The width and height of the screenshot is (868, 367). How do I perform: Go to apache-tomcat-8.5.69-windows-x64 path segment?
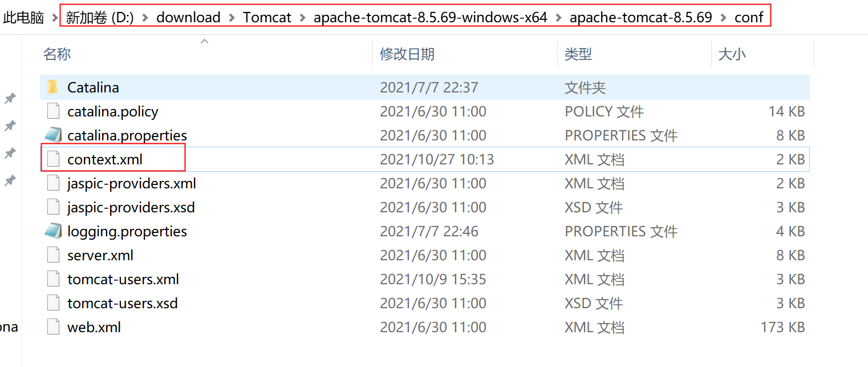(430, 18)
